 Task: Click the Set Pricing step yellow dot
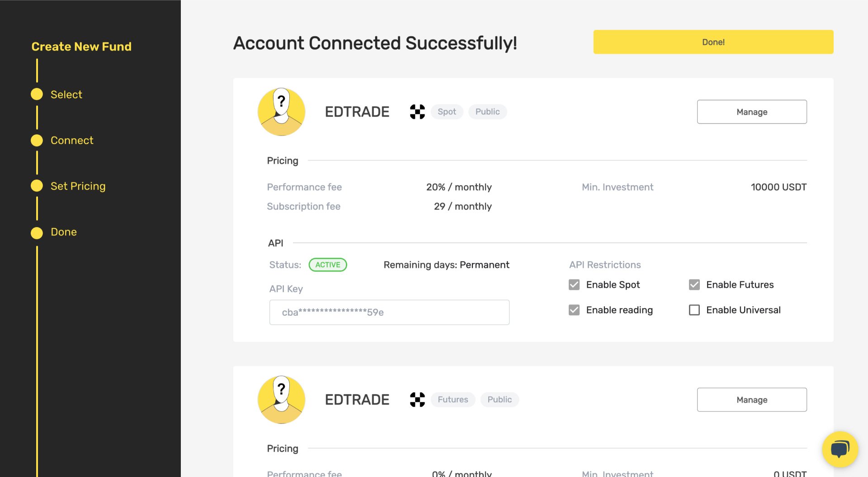[37, 186]
